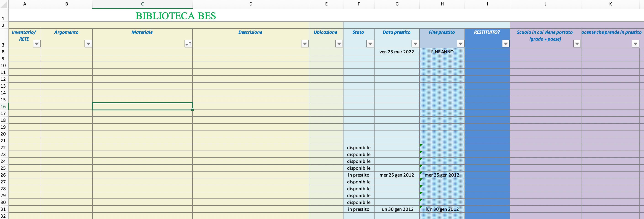Image resolution: width=644 pixels, height=219 pixels.
Task: Select the 'disponibile' cell in row 25
Action: tap(359, 168)
